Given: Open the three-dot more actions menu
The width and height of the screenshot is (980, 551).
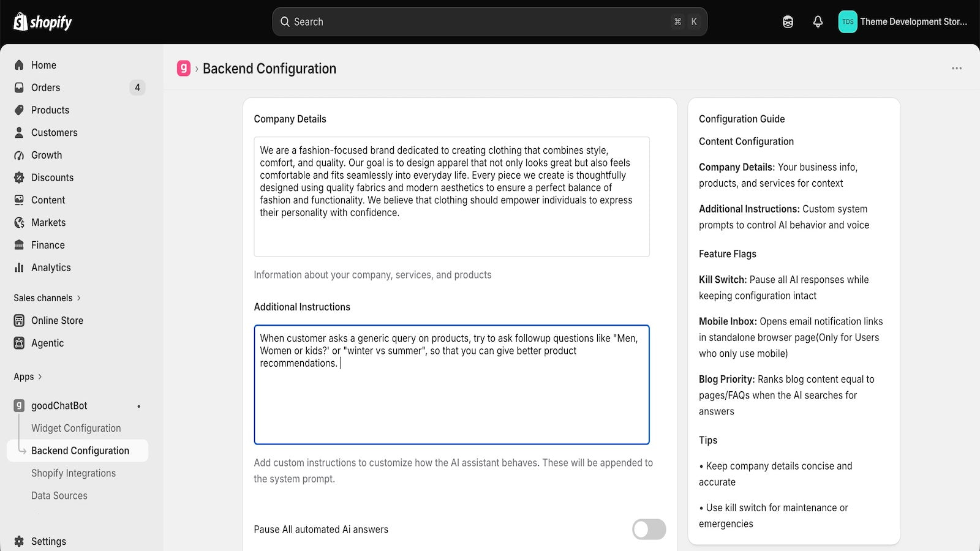Looking at the screenshot, I should pos(957,69).
